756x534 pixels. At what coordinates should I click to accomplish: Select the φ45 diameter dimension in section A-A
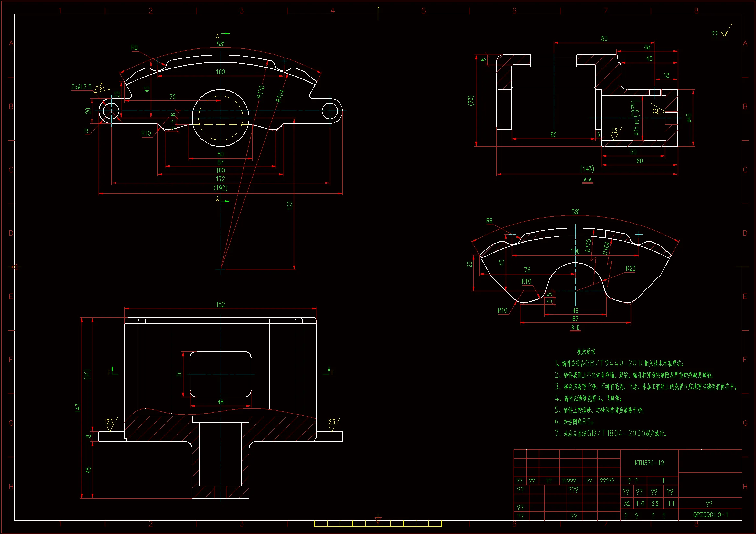click(689, 118)
